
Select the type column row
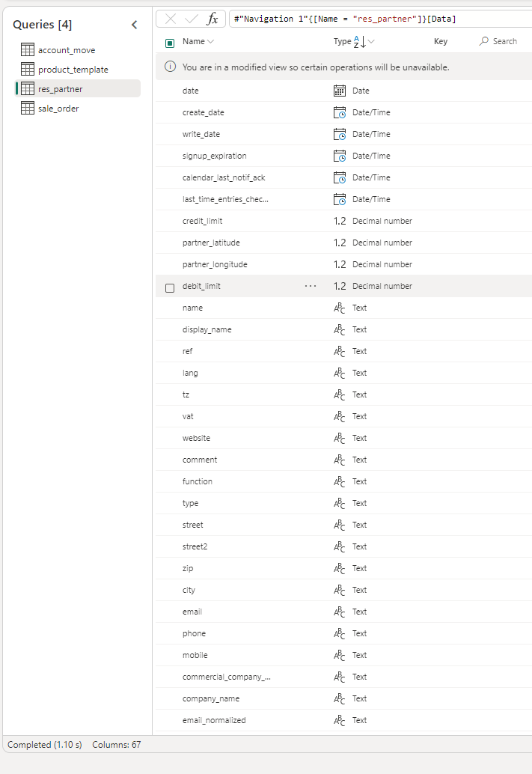tap(343, 504)
